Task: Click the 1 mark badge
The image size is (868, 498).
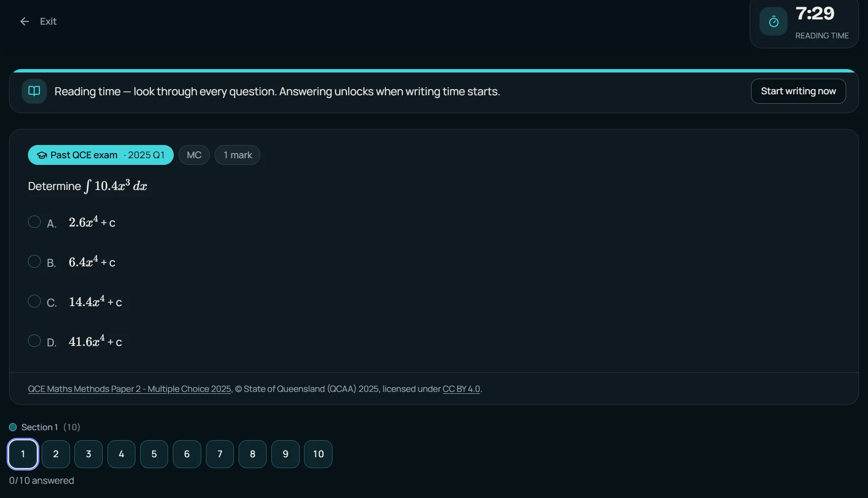Action: pos(237,155)
